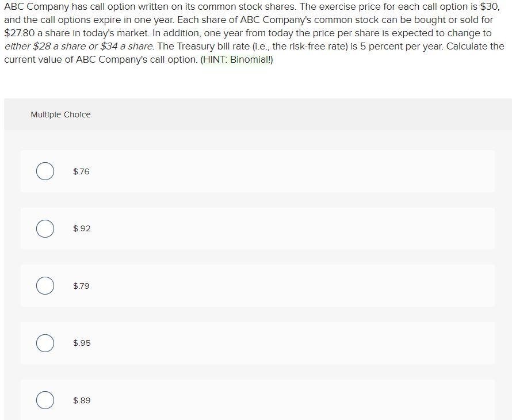Choose the answer option labeled $.76

coord(258,171)
